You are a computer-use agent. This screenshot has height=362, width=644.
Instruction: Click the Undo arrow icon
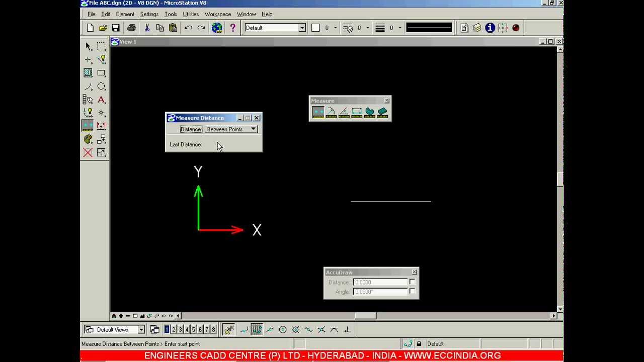coord(188,28)
